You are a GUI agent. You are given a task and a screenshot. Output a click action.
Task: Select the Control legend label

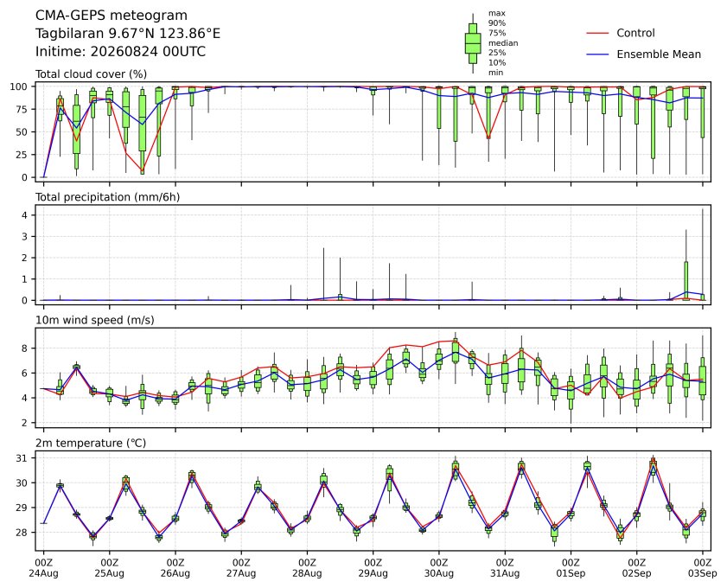635,33
